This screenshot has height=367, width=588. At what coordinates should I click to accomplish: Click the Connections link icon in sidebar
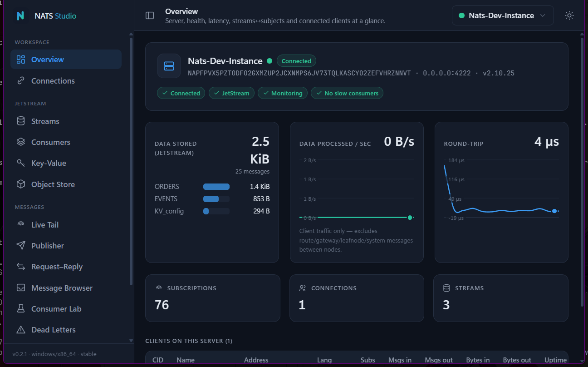(x=20, y=81)
